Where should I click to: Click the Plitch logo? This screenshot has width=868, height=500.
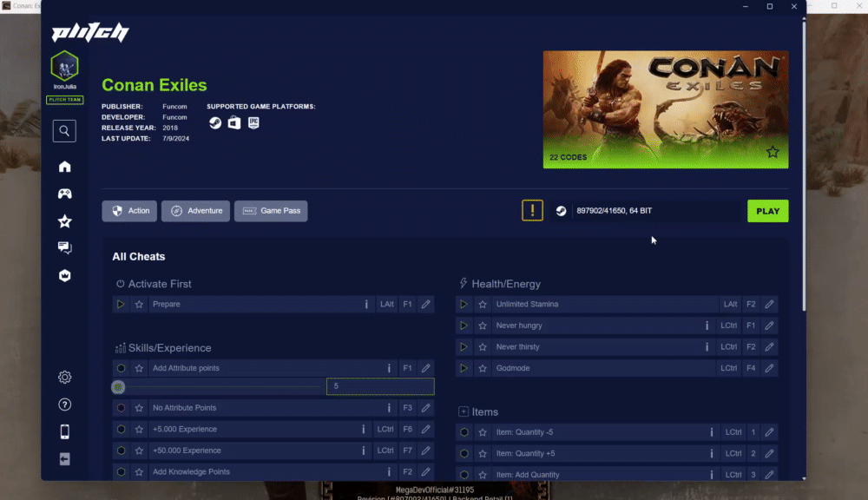coord(90,33)
